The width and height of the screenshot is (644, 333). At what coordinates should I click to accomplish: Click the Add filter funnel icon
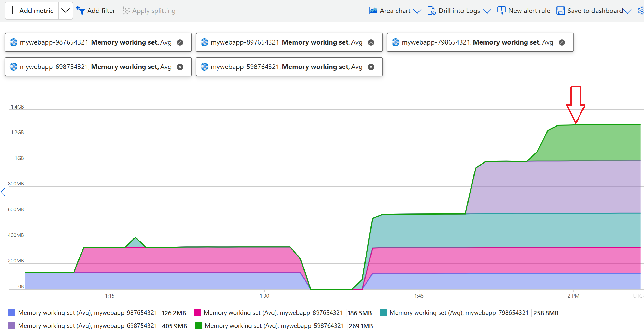[80, 10]
